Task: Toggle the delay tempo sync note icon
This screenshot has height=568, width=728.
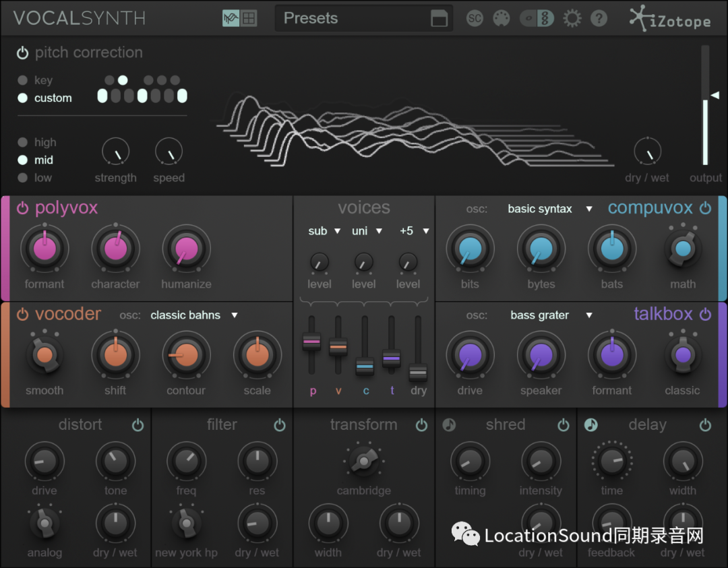Action: 590,424
